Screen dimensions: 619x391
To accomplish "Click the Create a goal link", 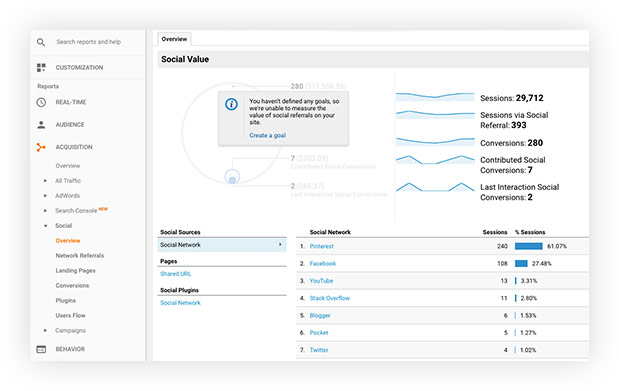I will tap(267, 135).
